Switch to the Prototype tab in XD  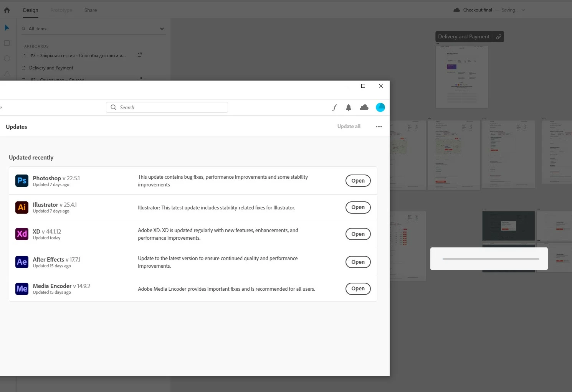pos(61,10)
